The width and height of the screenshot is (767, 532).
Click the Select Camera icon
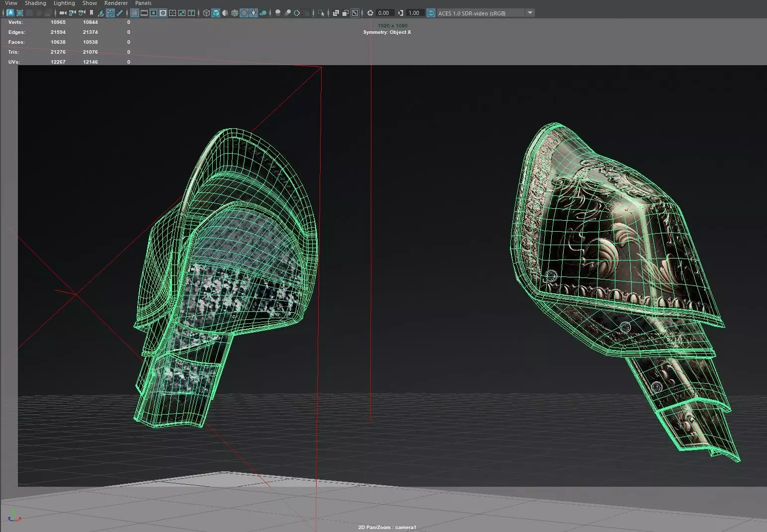click(x=63, y=13)
